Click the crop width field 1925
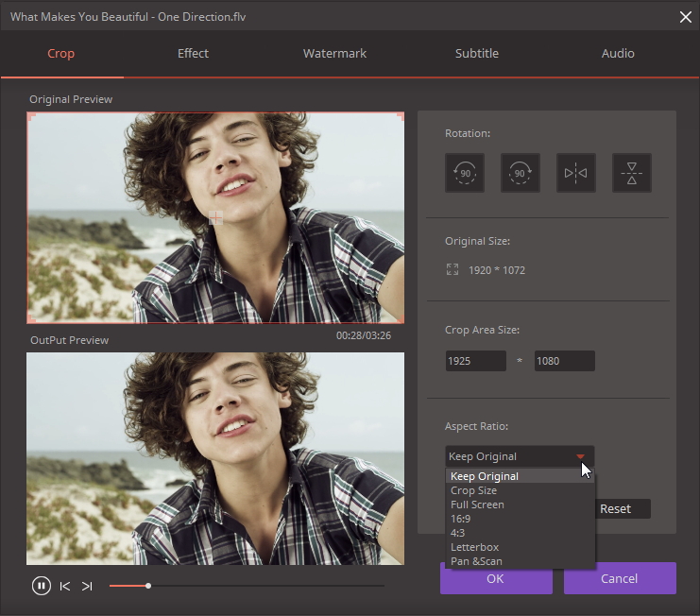 (476, 361)
